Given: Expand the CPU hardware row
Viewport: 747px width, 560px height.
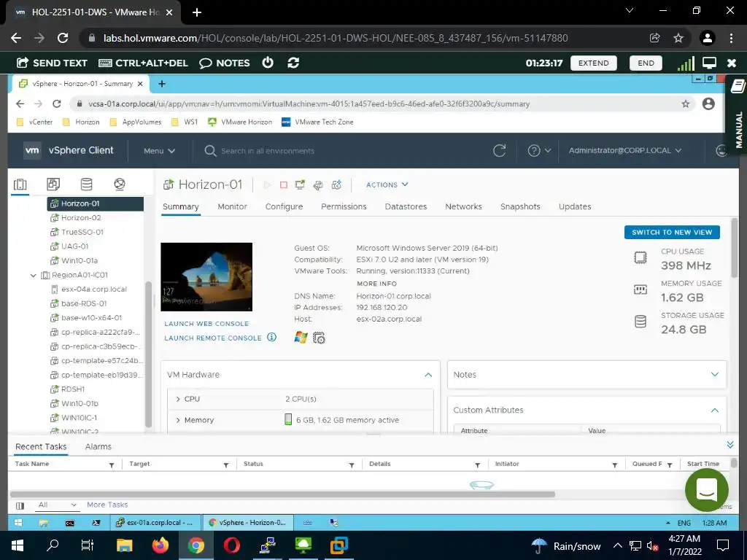Looking at the screenshot, I should pyautogui.click(x=178, y=399).
